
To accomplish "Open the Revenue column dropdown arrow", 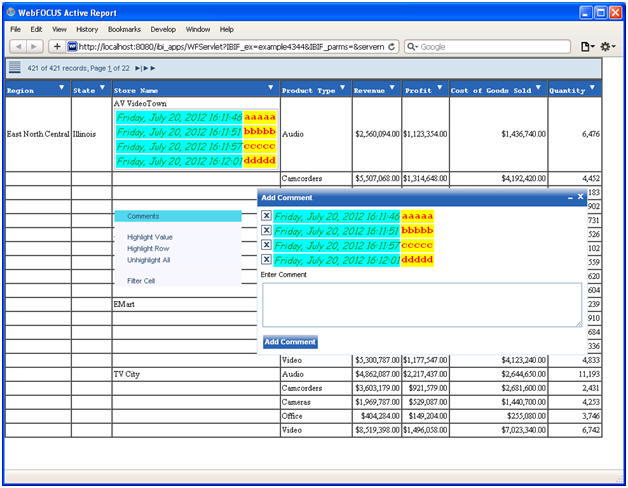I will click(x=392, y=87).
